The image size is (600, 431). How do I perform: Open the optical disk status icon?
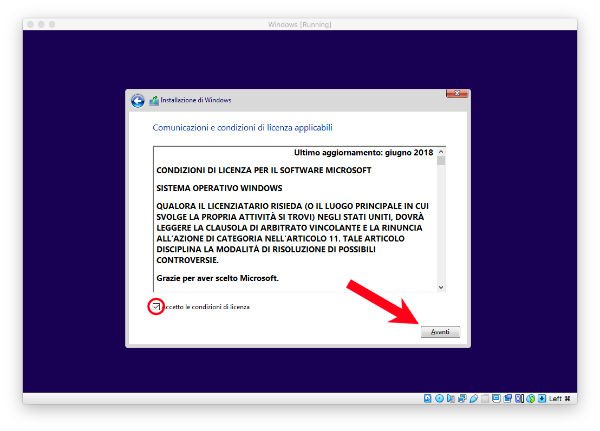(439, 398)
